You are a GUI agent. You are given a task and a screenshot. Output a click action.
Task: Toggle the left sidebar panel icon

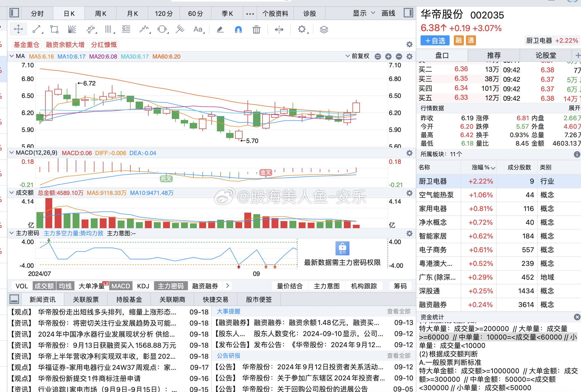(x=14, y=13)
